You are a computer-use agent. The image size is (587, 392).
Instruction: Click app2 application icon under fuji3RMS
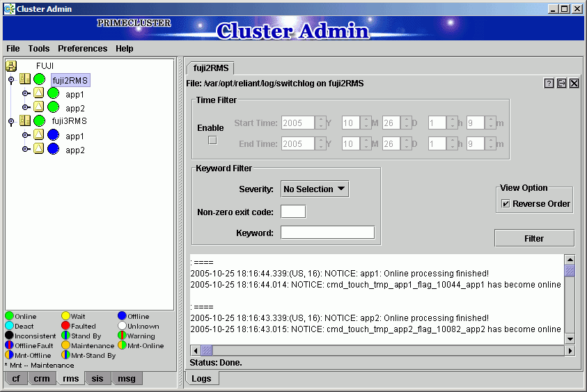38,148
